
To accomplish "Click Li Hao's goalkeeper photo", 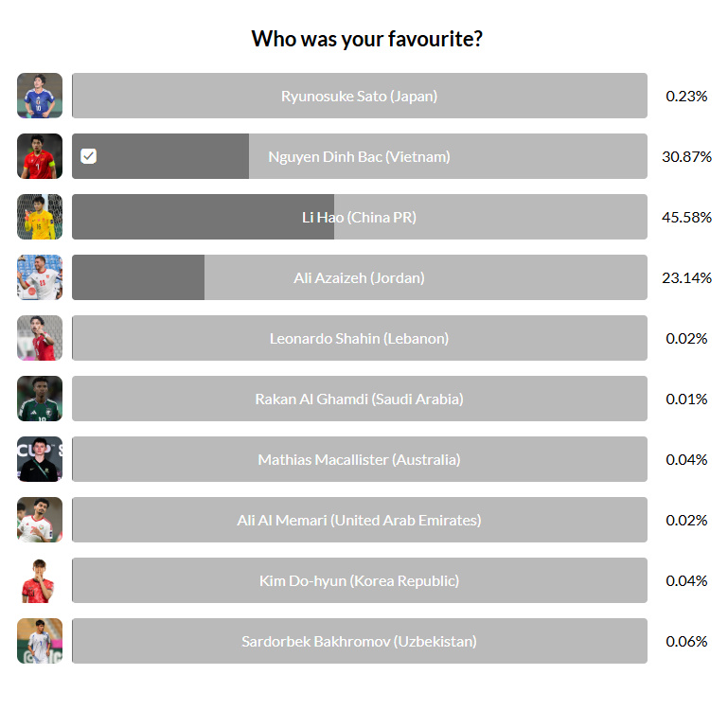I will [40, 217].
